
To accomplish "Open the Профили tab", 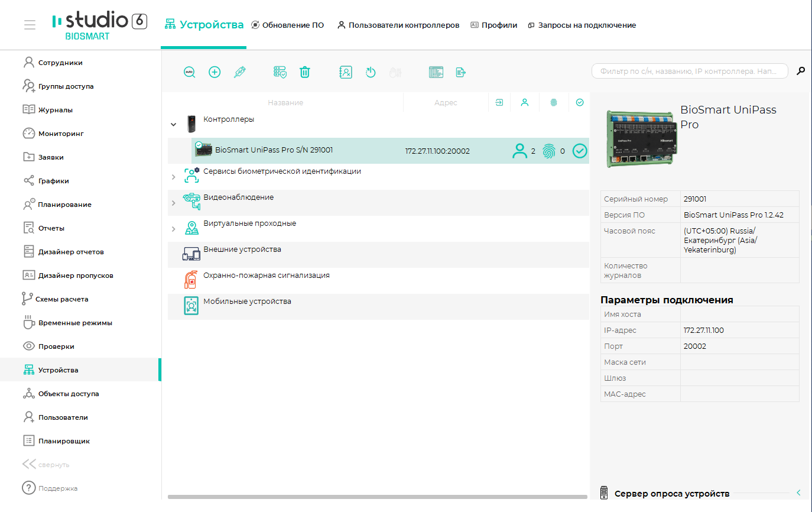I will [493, 25].
